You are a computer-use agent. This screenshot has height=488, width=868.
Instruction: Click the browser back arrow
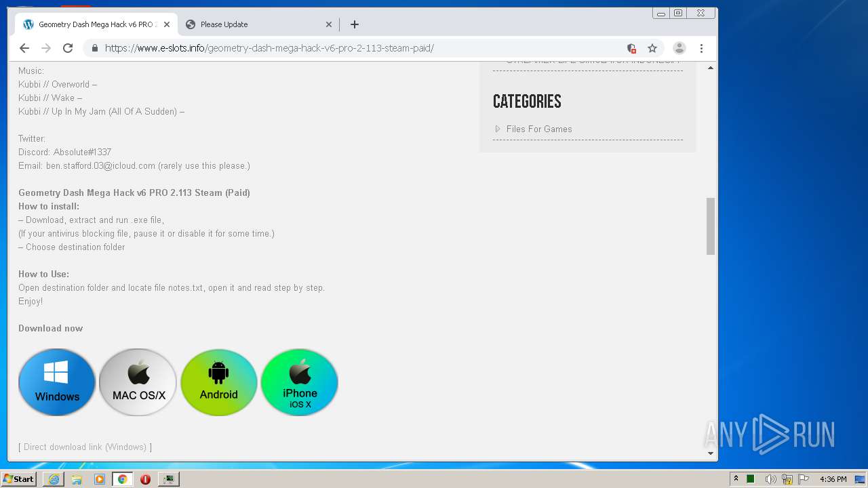click(x=24, y=48)
